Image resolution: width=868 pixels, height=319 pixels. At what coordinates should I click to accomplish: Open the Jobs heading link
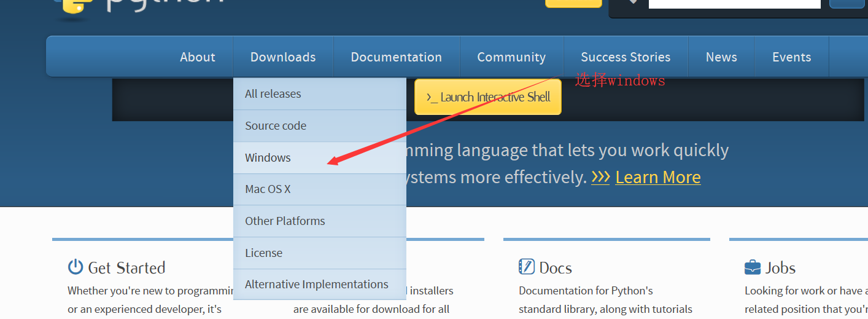pos(781,268)
